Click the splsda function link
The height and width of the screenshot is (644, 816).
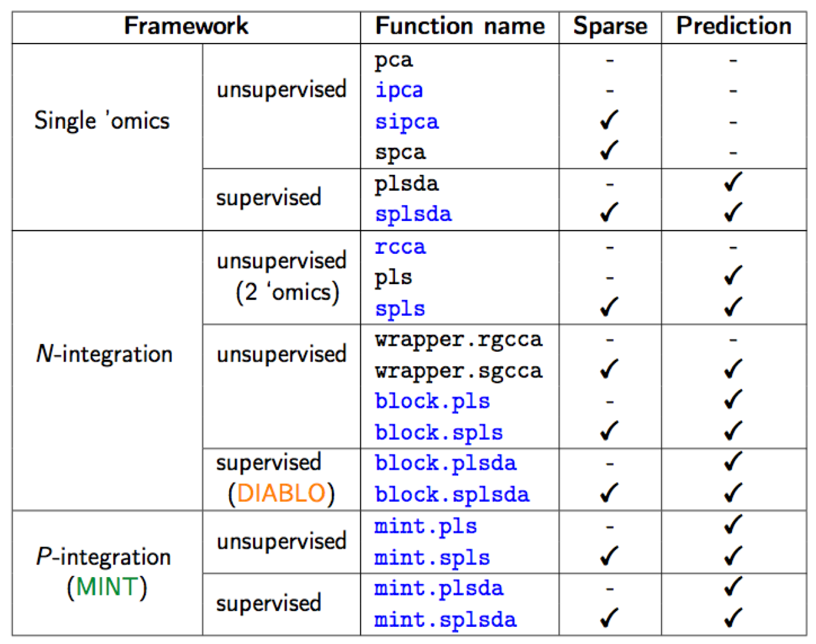(413, 215)
